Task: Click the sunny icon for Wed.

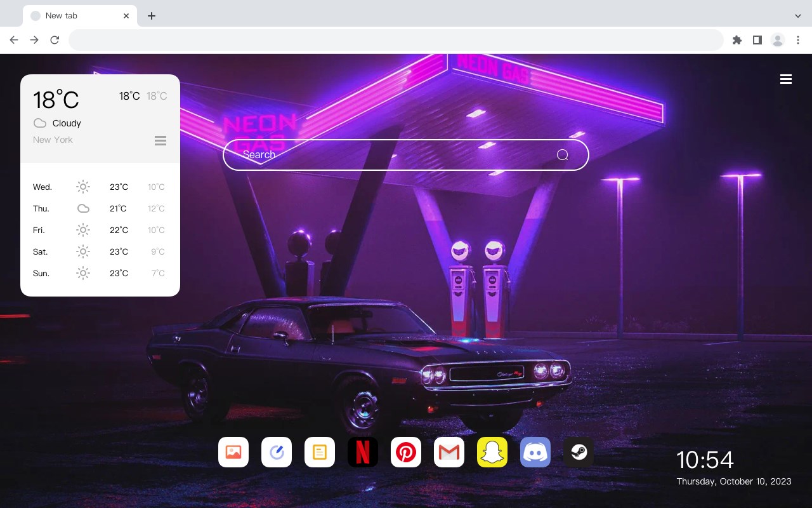Action: click(x=83, y=187)
